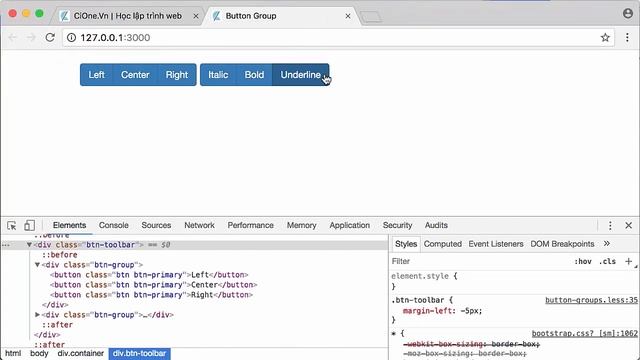Click the Left button
Viewport: 640px width, 360px height.
click(96, 75)
